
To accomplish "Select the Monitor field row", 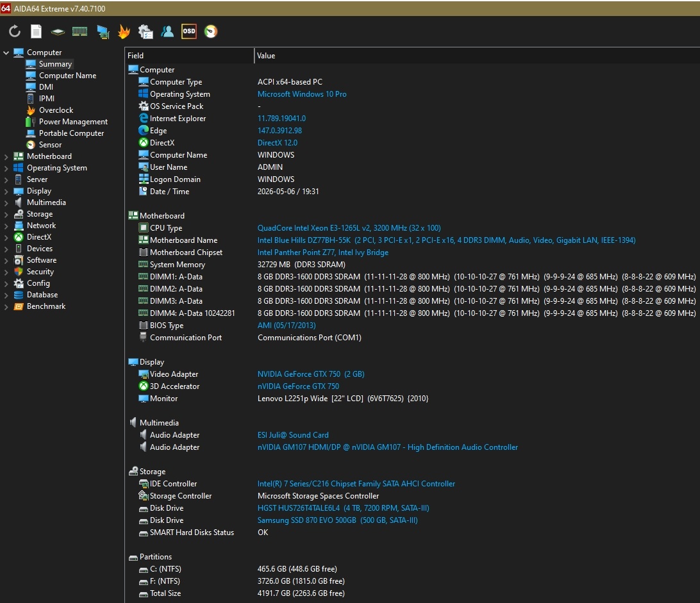I will pos(413,399).
